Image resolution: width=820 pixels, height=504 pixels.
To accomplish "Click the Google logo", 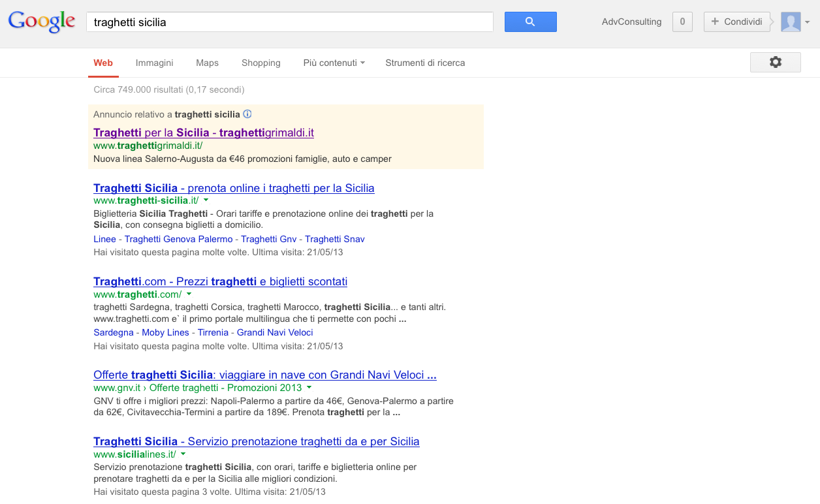I will 42,22.
